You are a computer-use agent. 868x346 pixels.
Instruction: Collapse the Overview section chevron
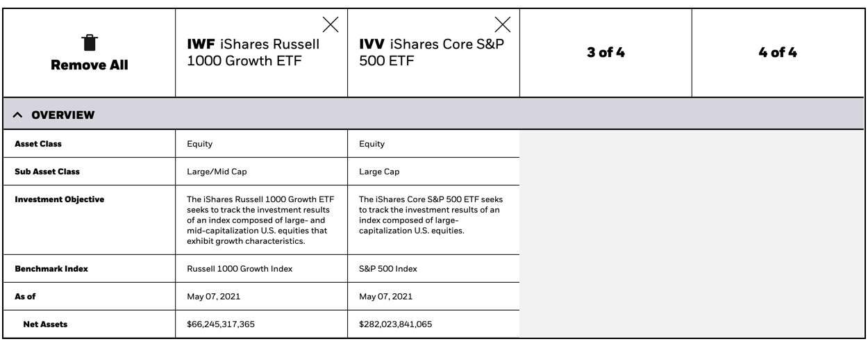(18, 115)
